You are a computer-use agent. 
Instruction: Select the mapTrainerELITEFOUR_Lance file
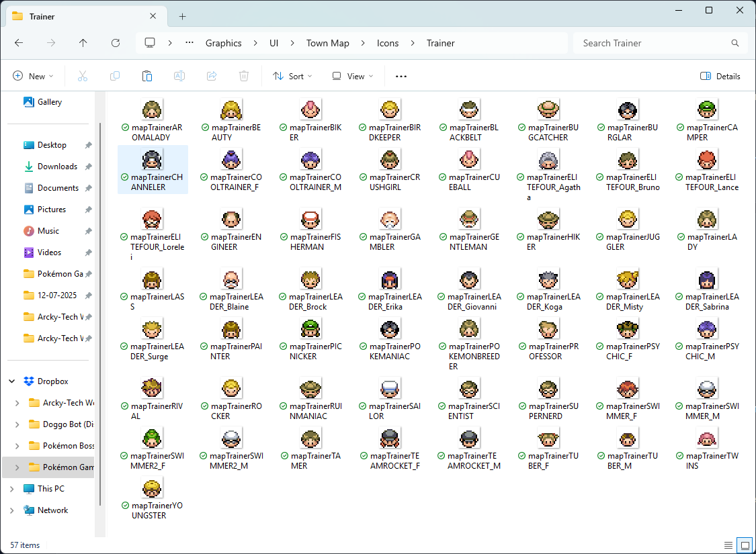[x=707, y=170]
